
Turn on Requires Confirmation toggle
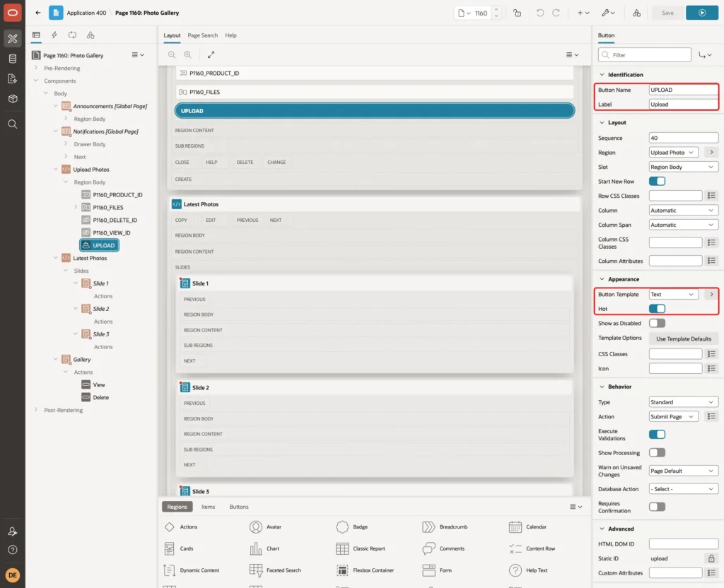click(x=657, y=507)
